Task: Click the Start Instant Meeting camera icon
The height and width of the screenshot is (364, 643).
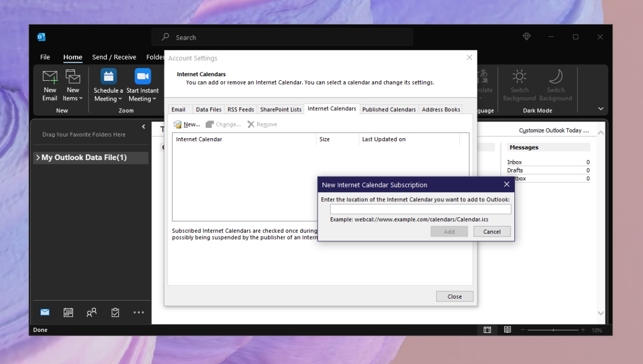Action: click(x=143, y=77)
